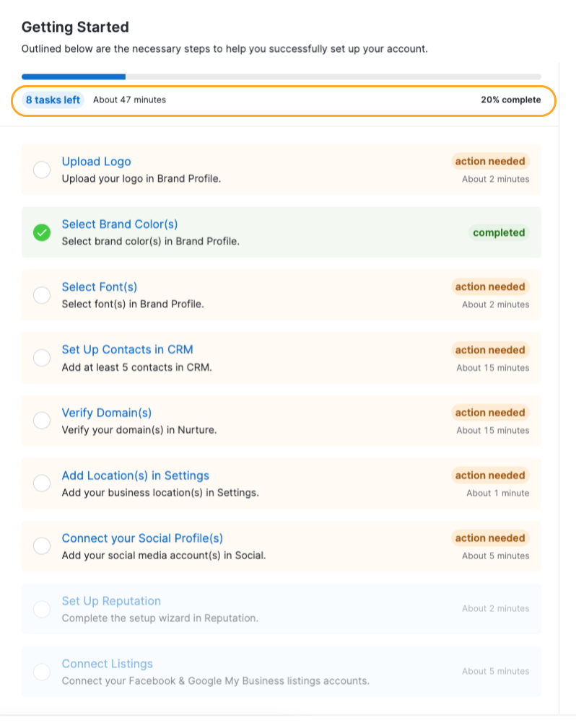Open Set Up Contacts in CRM

click(127, 350)
